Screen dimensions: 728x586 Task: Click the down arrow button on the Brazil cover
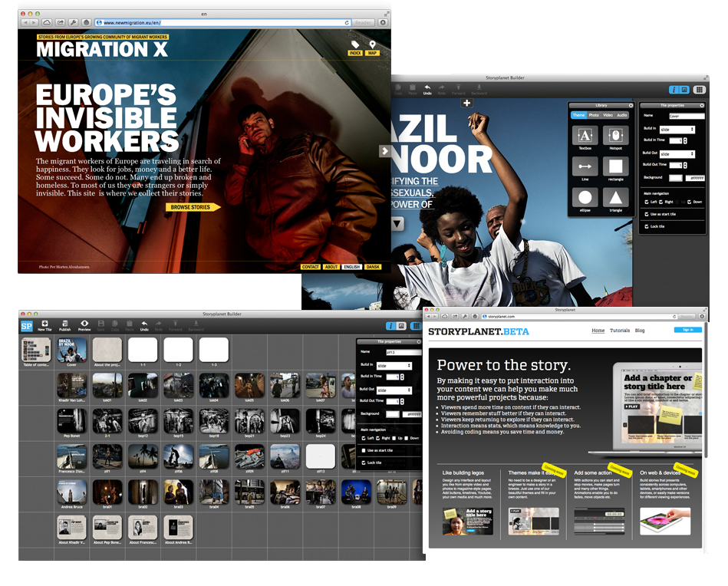coord(397,224)
